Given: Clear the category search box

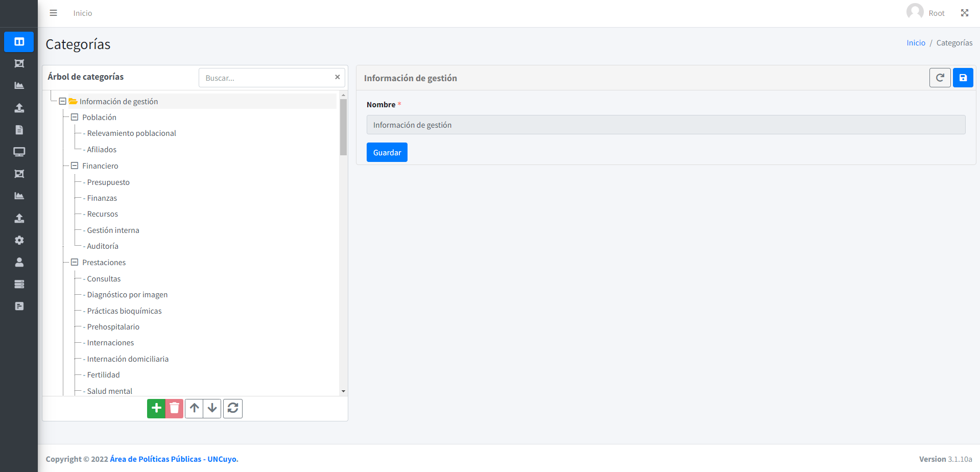Looking at the screenshot, I should tap(337, 77).
